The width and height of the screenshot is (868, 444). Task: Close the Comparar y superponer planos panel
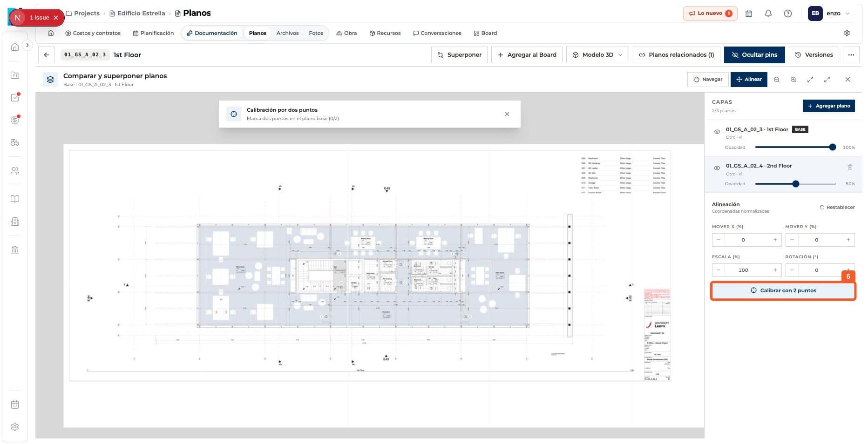[848, 80]
